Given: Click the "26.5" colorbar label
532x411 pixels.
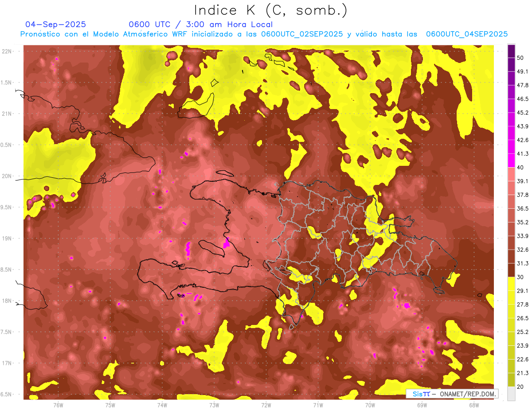Looking at the screenshot, I should coord(522,318).
